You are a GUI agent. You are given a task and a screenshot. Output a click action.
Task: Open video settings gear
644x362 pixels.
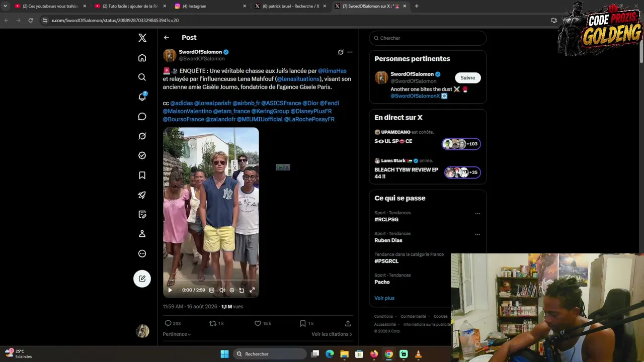[232, 290]
